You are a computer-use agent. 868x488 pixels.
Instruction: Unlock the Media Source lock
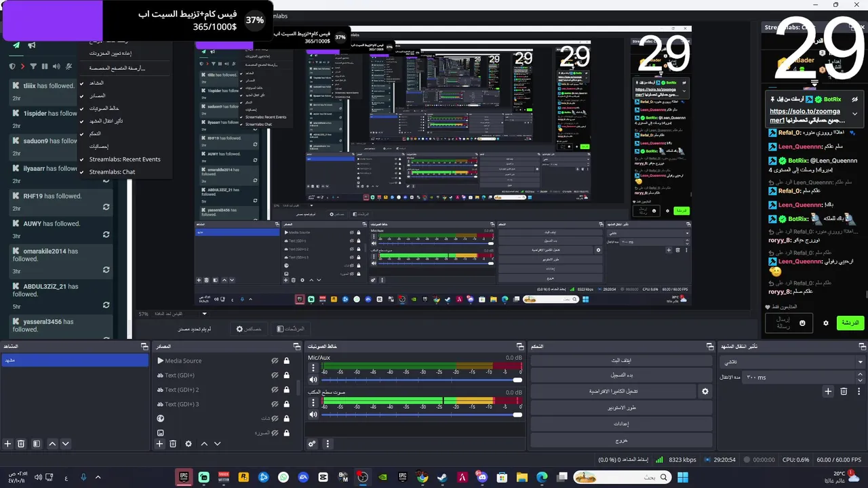click(287, 361)
